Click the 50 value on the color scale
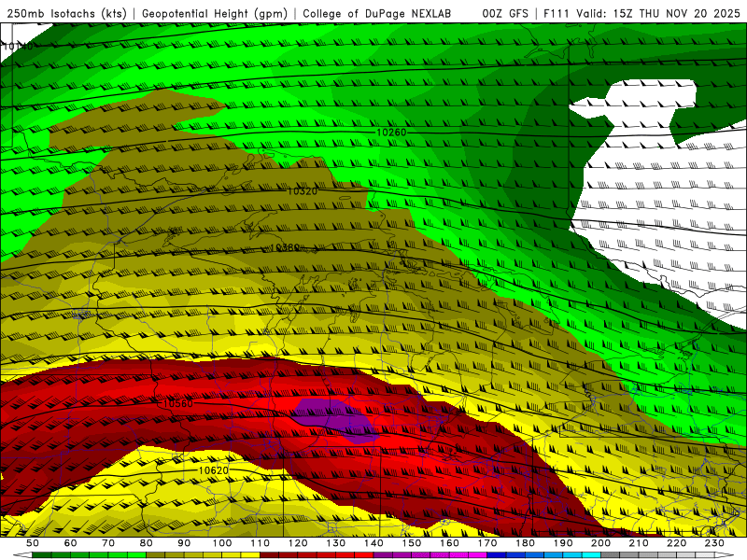 [33, 543]
